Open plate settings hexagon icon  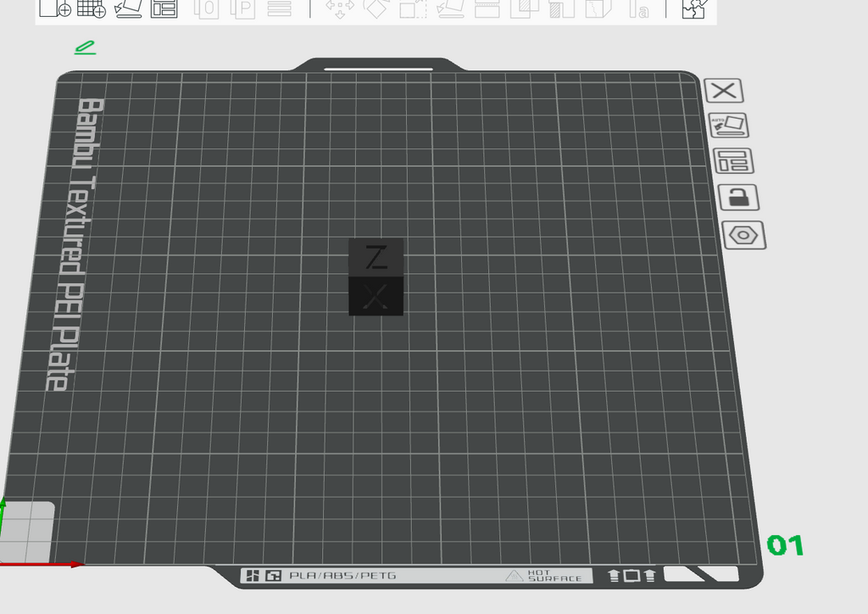tap(744, 235)
